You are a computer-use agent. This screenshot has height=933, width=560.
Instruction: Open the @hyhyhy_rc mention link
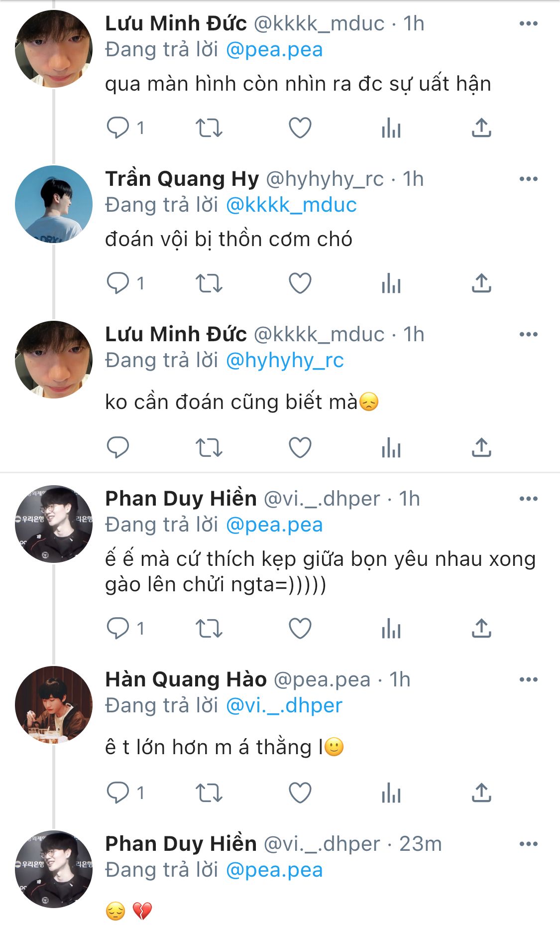tap(285, 360)
